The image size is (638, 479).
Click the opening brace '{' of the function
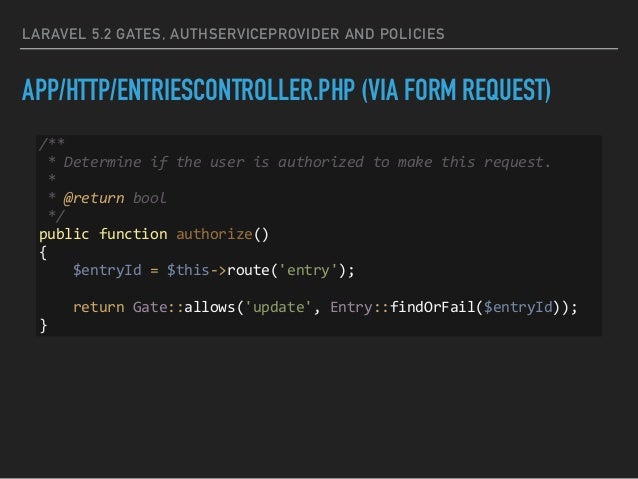(43, 253)
